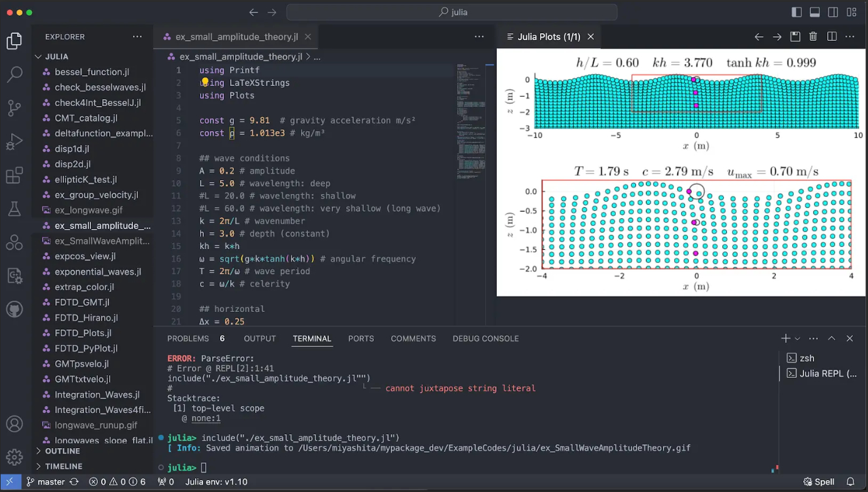Show previous plot in Julia Plots
868x492 pixels.
coord(759,37)
